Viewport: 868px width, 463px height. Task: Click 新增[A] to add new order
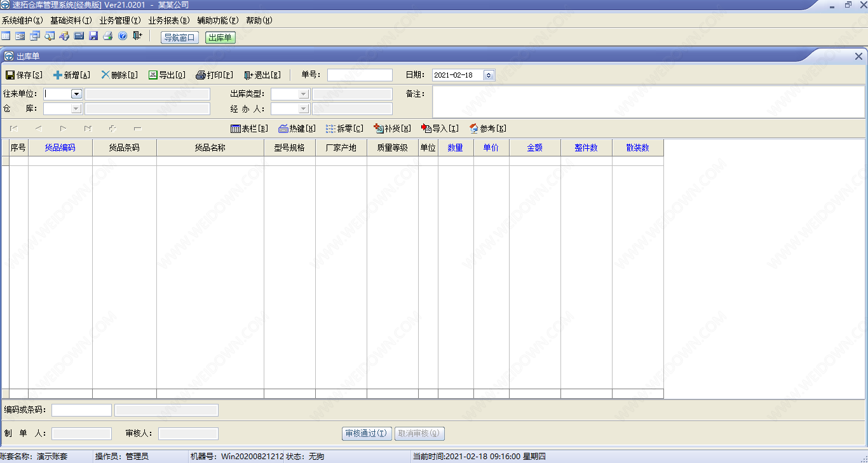[72, 75]
